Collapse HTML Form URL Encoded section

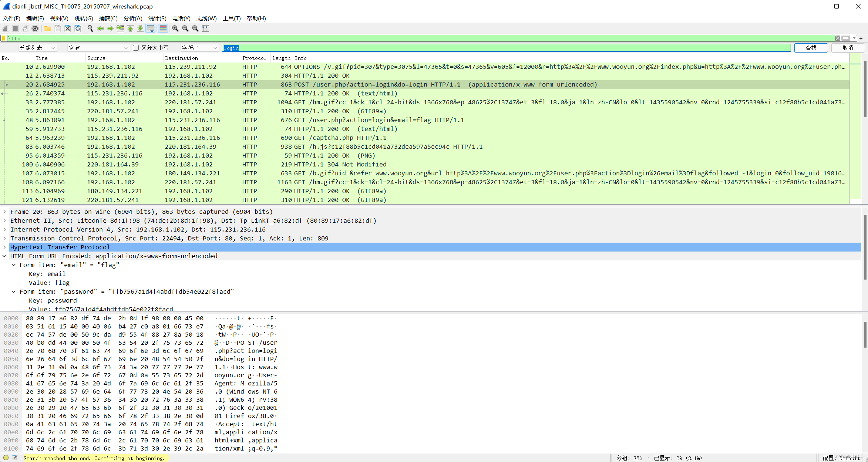4,256
